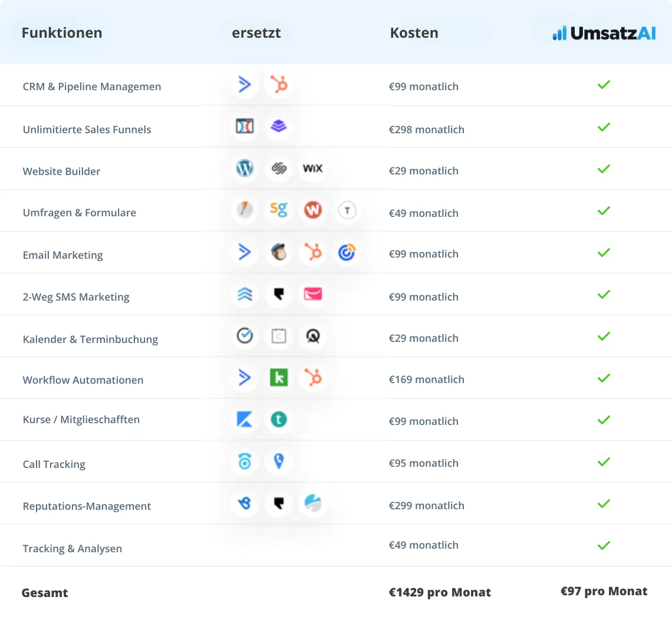Click the green checkmark for Tracking & Analysen
Screen dimensions: 672x620
604,546
